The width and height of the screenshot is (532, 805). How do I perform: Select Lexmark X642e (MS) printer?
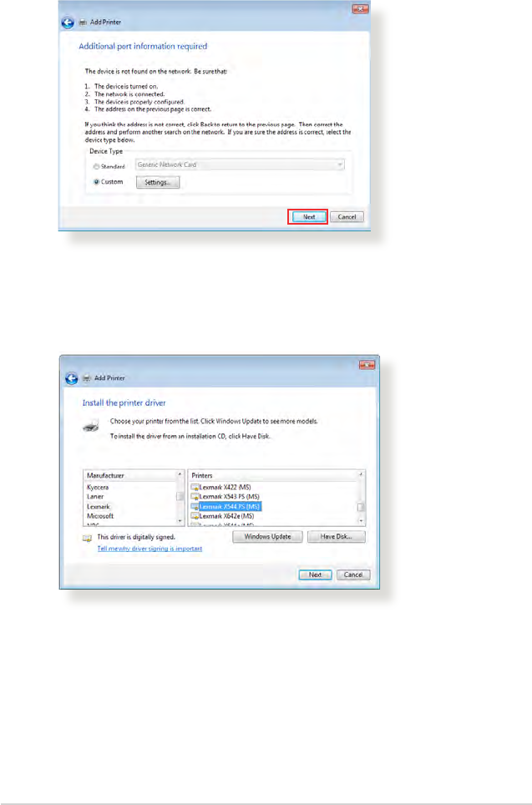tap(222, 516)
